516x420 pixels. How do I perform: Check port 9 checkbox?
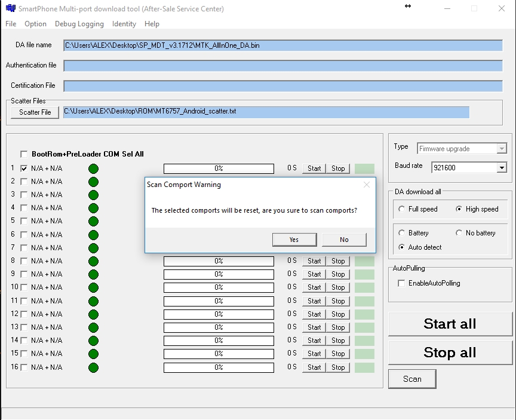pos(24,274)
